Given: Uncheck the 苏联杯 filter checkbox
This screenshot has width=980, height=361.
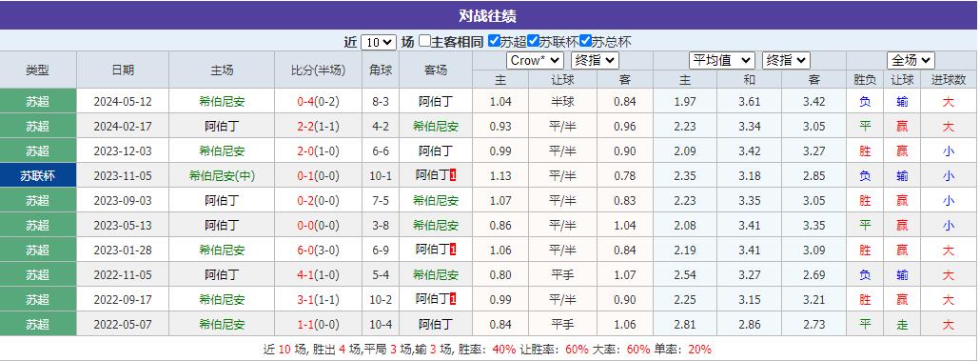Looking at the screenshot, I should click(x=533, y=41).
